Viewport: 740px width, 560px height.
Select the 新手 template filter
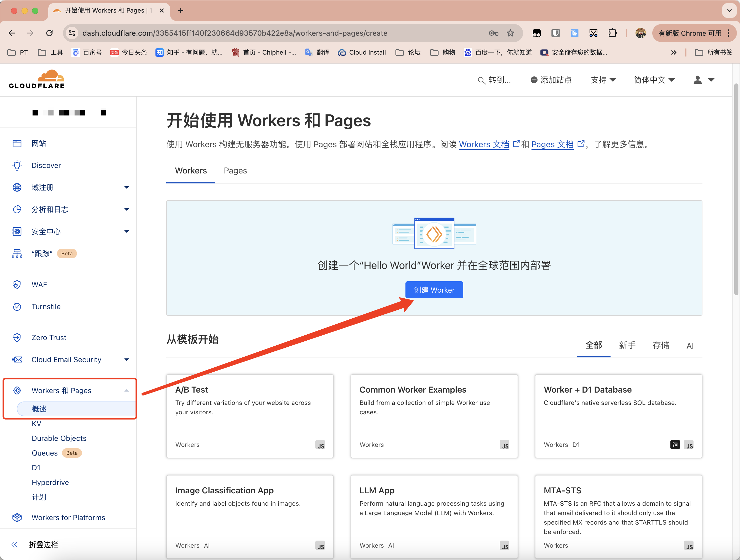coord(627,345)
